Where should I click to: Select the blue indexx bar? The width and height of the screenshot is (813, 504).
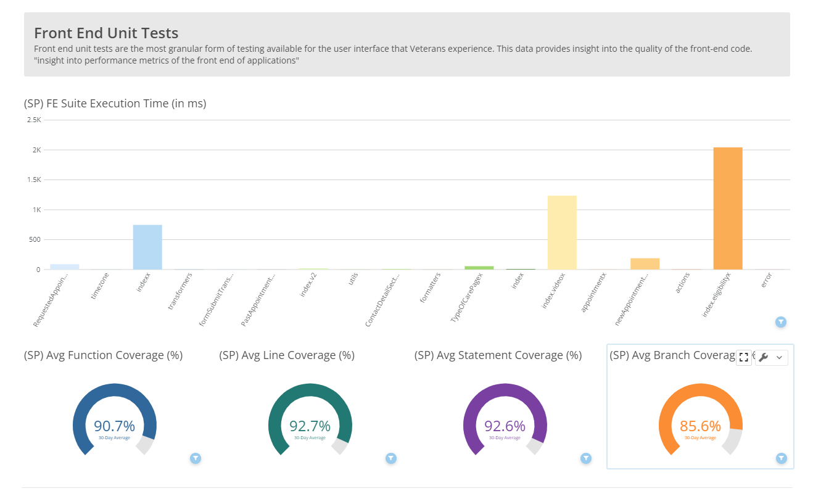point(148,247)
